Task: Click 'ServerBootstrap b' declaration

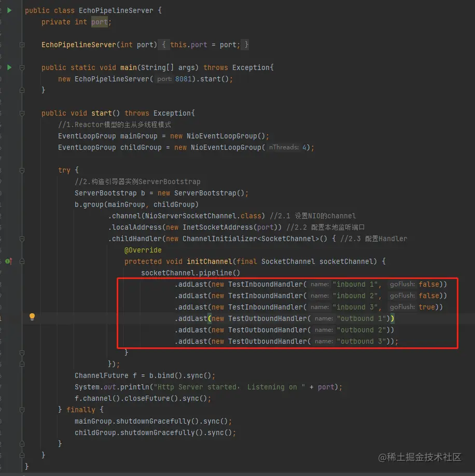Action: [x=110, y=193]
